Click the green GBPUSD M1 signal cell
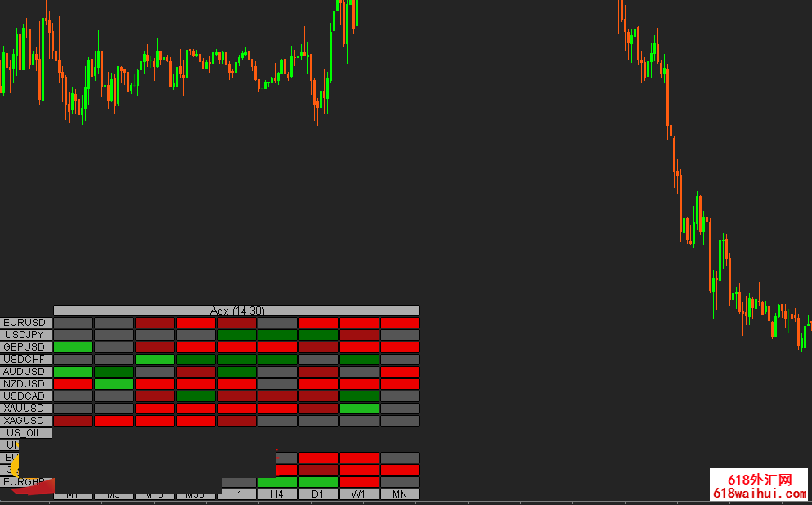Viewport: 812px width, 505px height. pos(73,347)
